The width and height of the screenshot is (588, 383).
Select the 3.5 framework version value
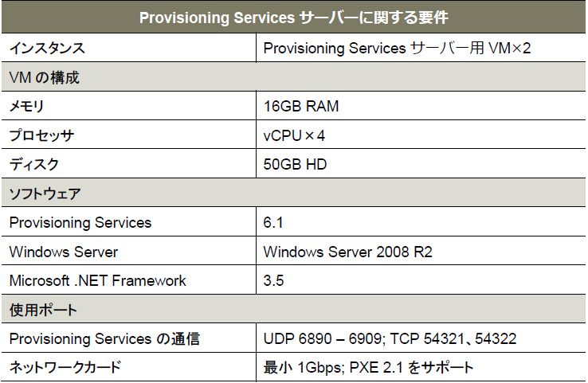(x=273, y=281)
